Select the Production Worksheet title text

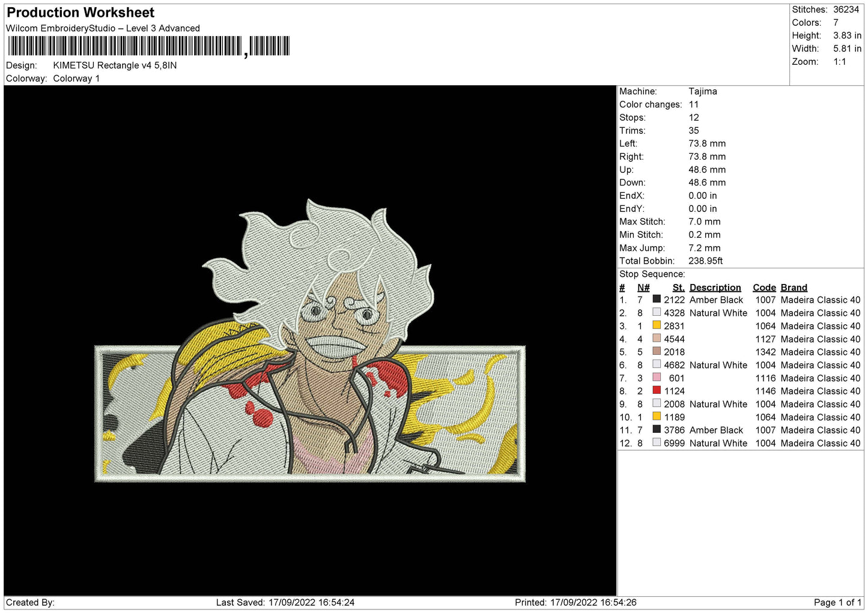pyautogui.click(x=80, y=13)
